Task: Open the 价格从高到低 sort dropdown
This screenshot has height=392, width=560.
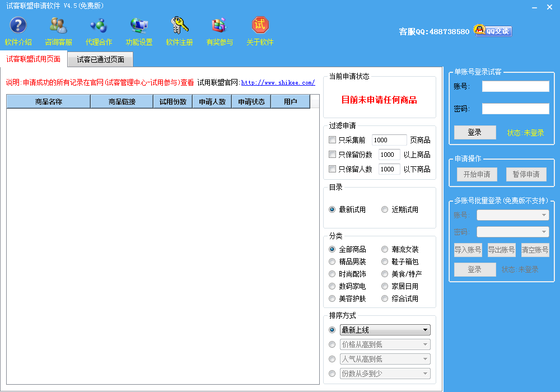Action: click(385, 344)
